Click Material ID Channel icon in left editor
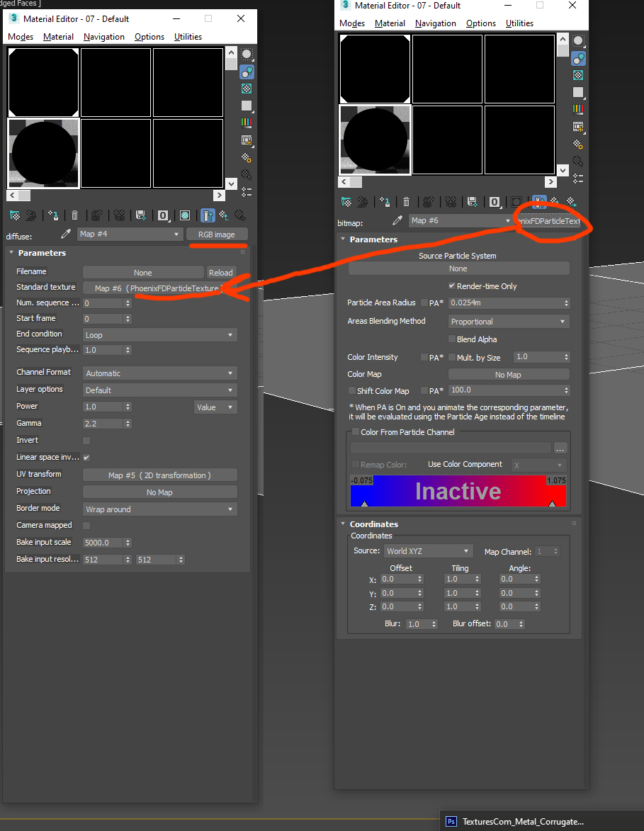Image resolution: width=644 pixels, height=831 pixels. point(163,215)
